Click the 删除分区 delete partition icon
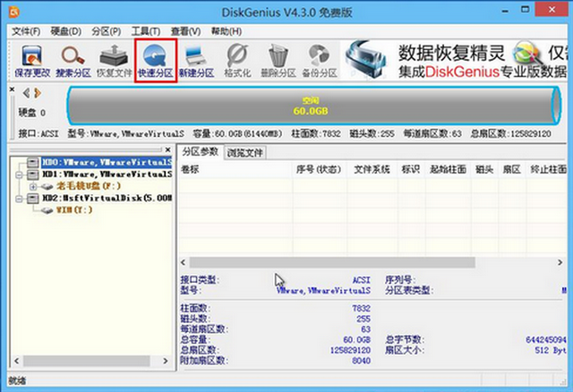This screenshot has height=392, width=573. [278, 61]
